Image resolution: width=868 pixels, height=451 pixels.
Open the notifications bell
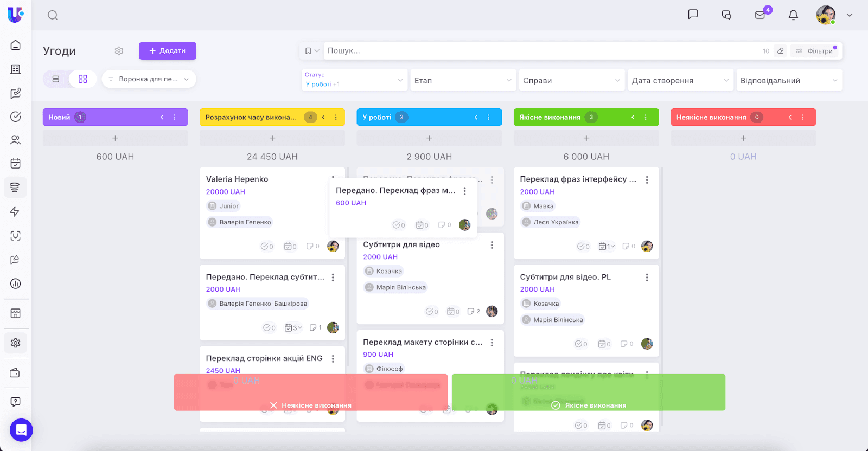point(793,15)
